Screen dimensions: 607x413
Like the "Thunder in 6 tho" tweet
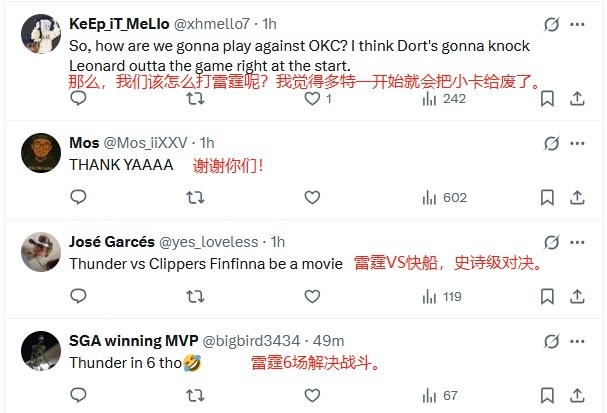[311, 396]
